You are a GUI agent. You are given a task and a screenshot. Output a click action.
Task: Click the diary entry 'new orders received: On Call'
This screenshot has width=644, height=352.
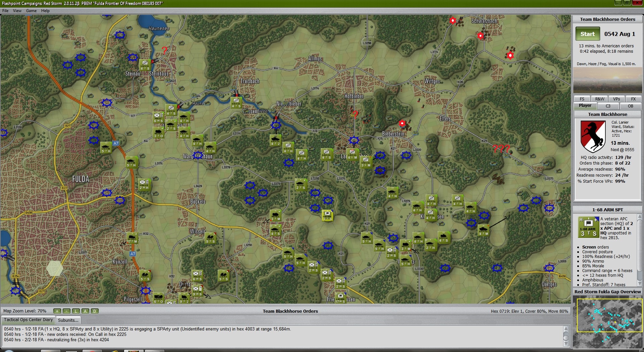tap(65, 334)
